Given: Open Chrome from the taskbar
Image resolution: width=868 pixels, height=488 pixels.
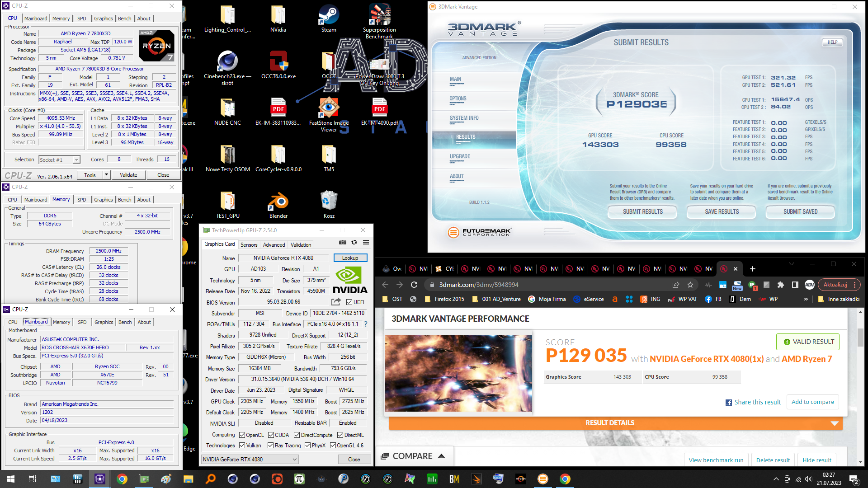Looking at the screenshot, I should [122, 479].
